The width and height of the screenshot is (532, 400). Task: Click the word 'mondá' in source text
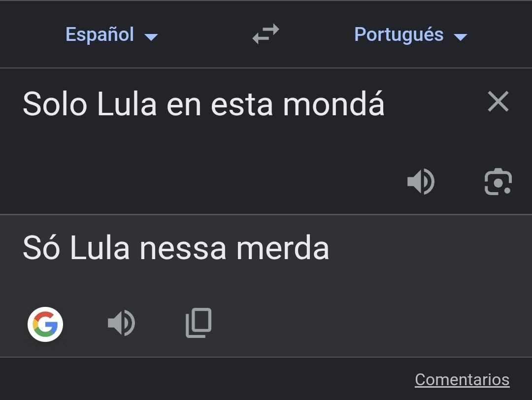click(x=333, y=103)
